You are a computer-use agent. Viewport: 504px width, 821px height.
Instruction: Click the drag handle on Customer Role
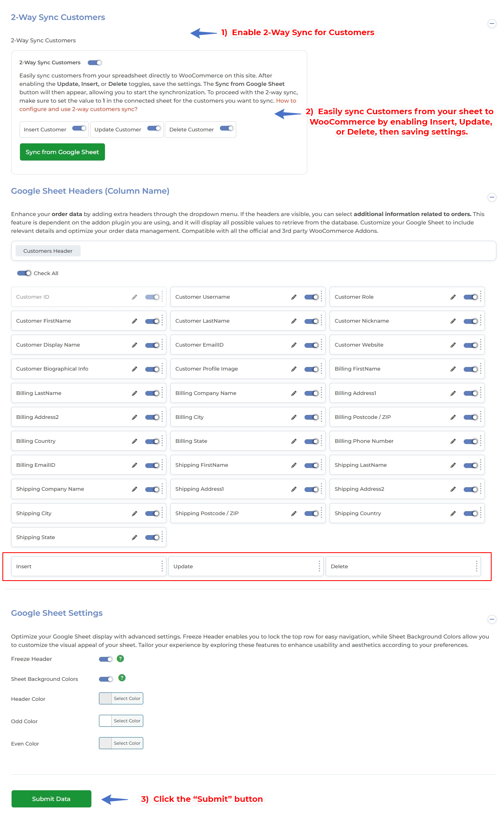pos(480,297)
